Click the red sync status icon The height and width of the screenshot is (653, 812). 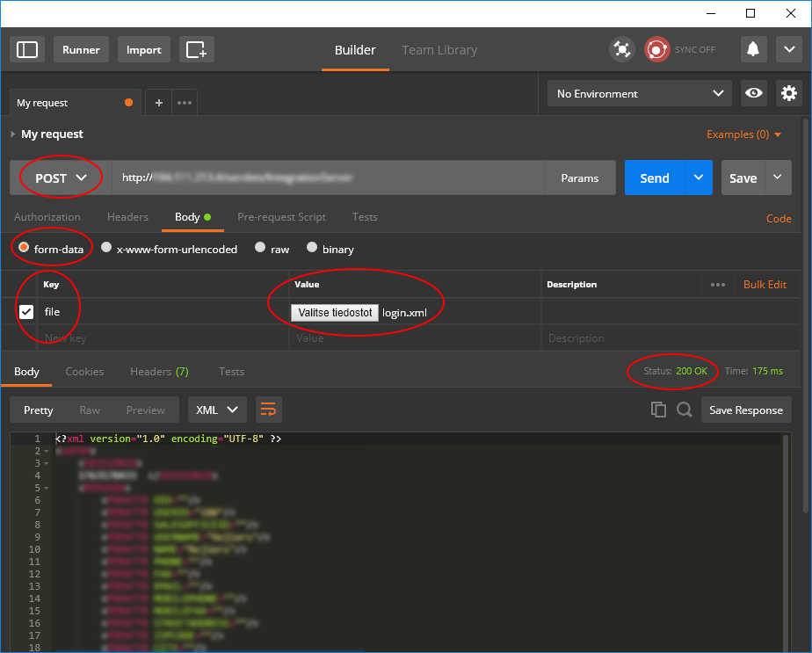point(656,50)
